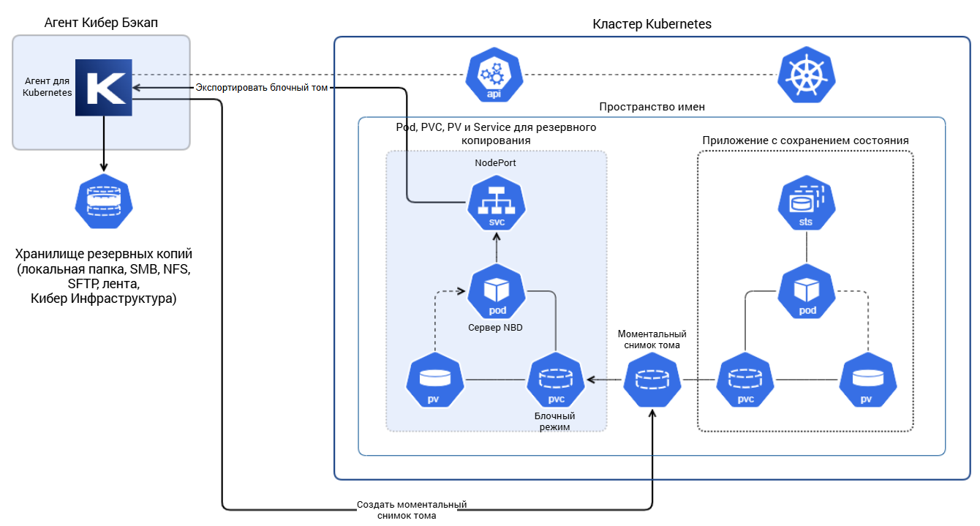This screenshot has height=526, width=980.
Task: Click the "Экспортировать блочный том" label
Action: coord(261,88)
